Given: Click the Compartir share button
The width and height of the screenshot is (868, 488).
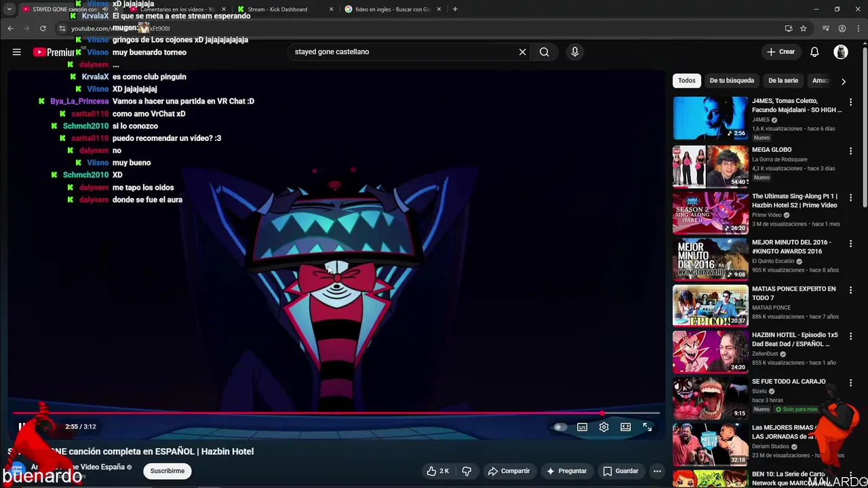Looking at the screenshot, I should [x=509, y=471].
